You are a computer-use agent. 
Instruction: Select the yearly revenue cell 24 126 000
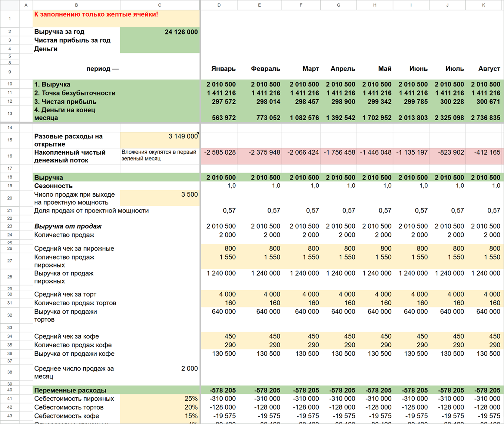tap(160, 32)
